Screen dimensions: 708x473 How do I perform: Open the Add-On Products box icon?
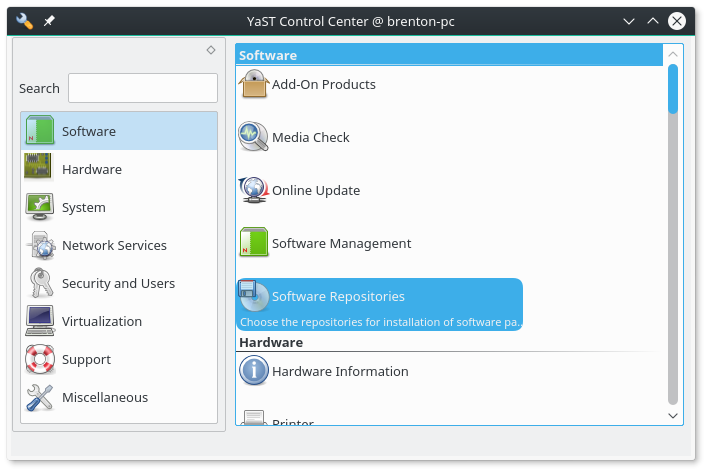click(x=254, y=84)
